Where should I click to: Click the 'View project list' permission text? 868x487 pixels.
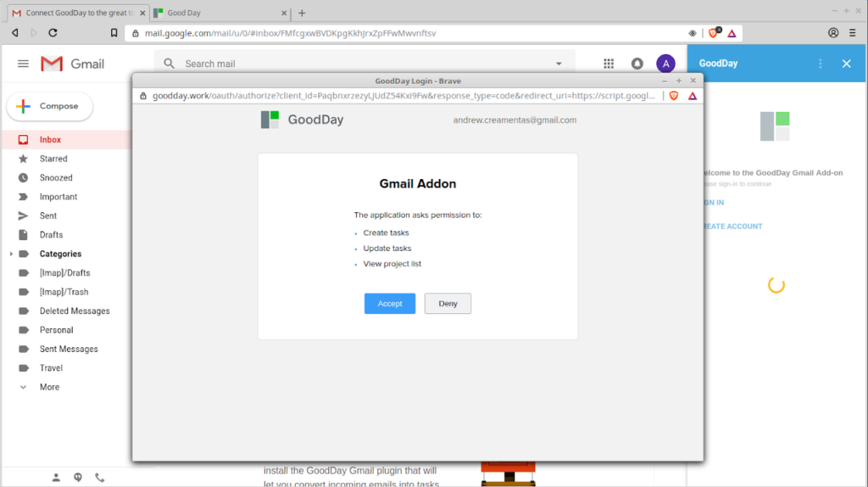392,264
